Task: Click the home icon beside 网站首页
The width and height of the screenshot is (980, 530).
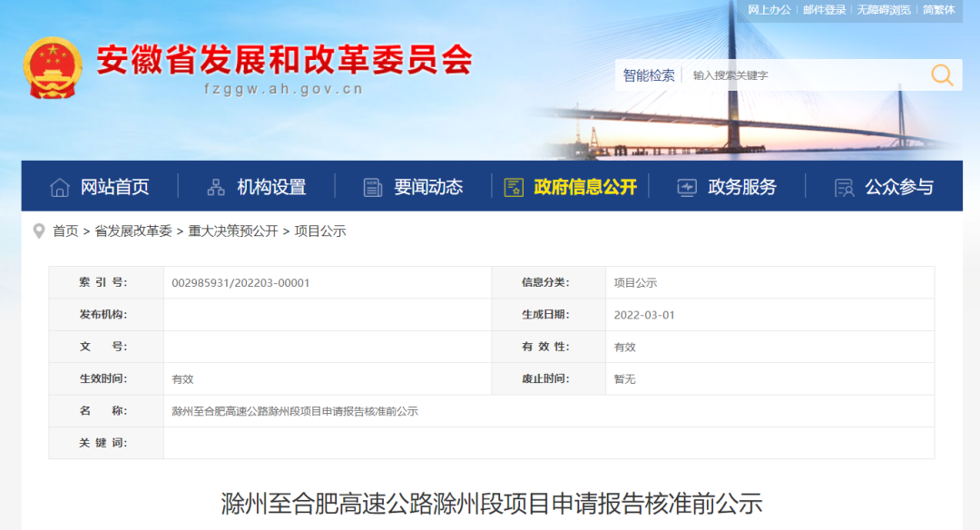Action: click(x=60, y=188)
